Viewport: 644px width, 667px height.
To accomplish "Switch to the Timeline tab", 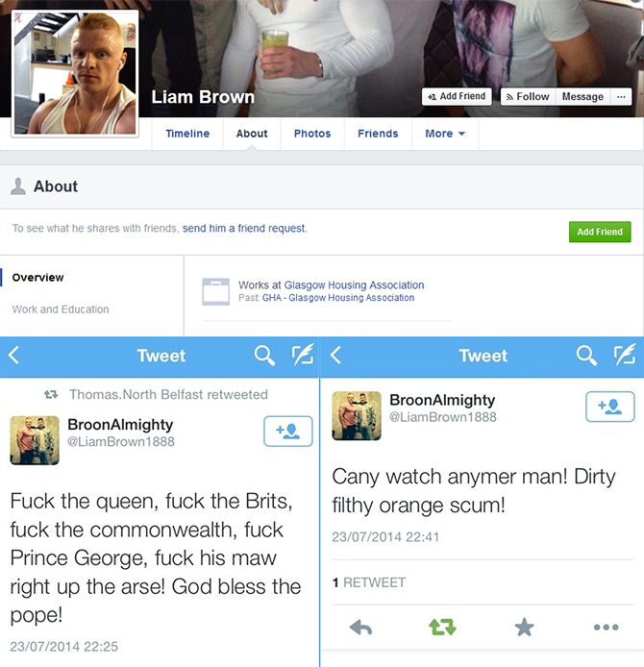I will [187, 134].
